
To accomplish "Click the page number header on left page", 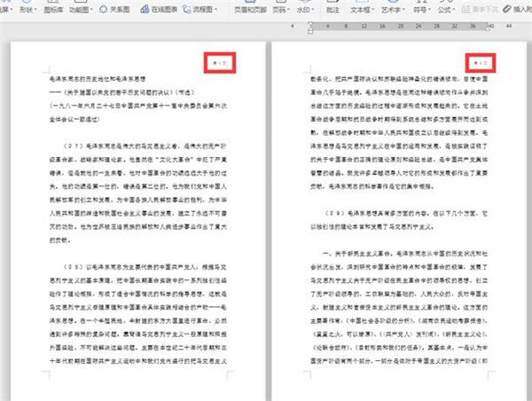I will pyautogui.click(x=220, y=63).
